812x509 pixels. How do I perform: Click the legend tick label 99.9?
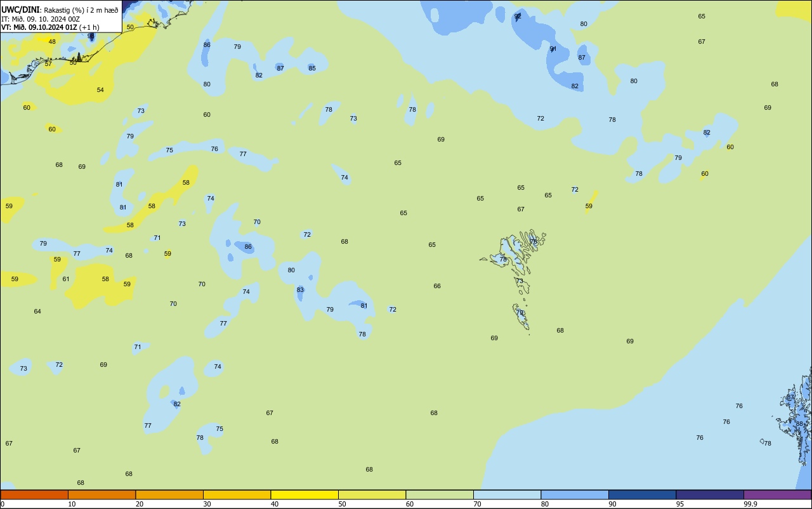pos(750,504)
